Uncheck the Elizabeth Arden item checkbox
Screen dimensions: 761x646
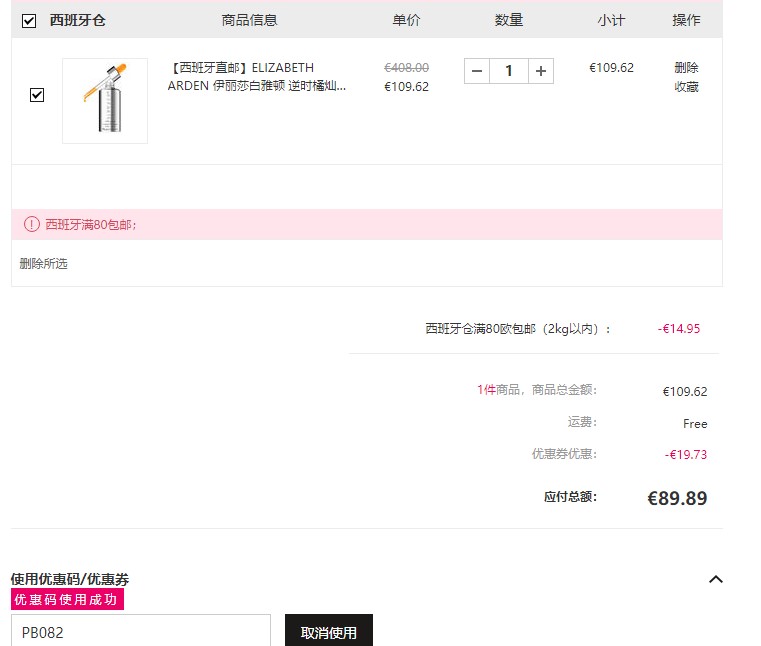coord(37,95)
